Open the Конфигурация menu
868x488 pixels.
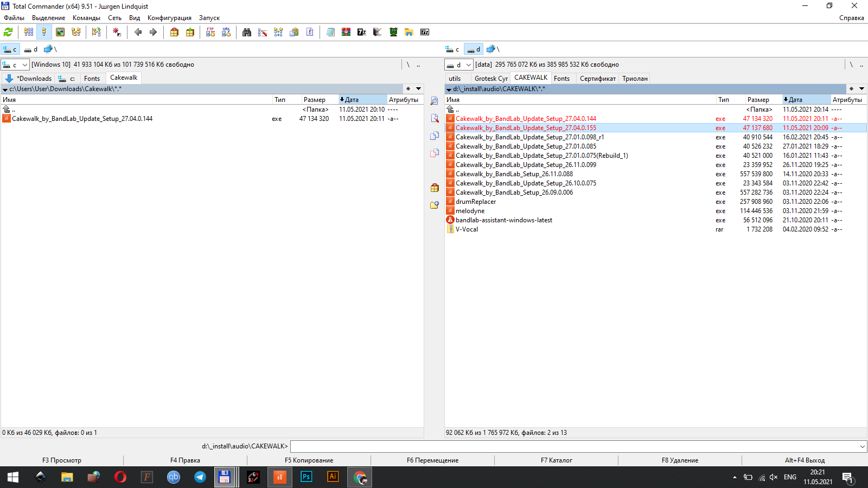click(x=169, y=18)
